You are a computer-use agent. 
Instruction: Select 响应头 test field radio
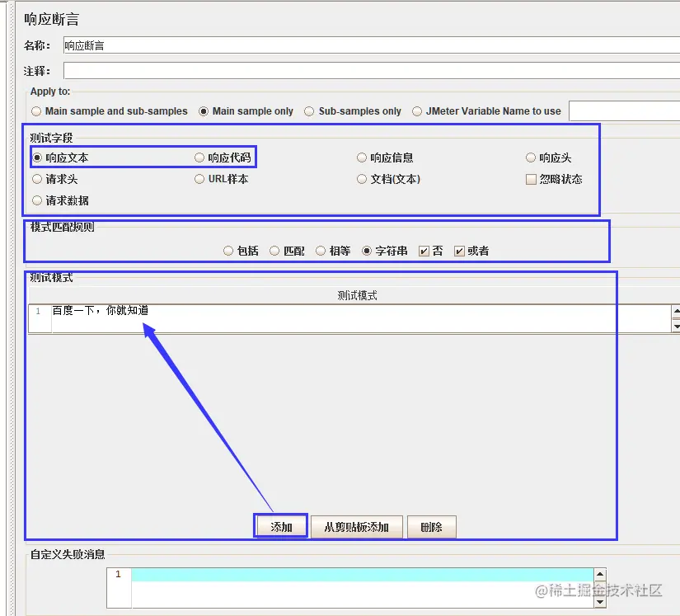pos(530,158)
